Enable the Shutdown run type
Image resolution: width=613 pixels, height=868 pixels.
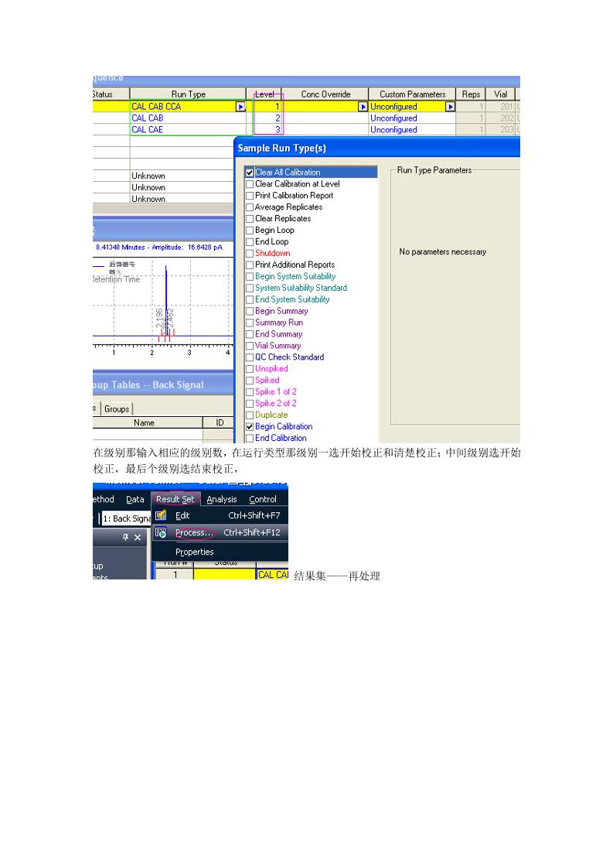pyautogui.click(x=250, y=254)
